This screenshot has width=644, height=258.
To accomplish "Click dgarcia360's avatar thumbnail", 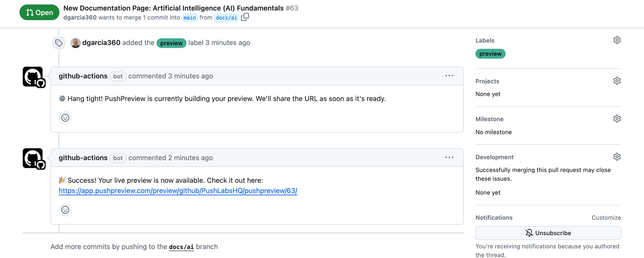I will [75, 43].
